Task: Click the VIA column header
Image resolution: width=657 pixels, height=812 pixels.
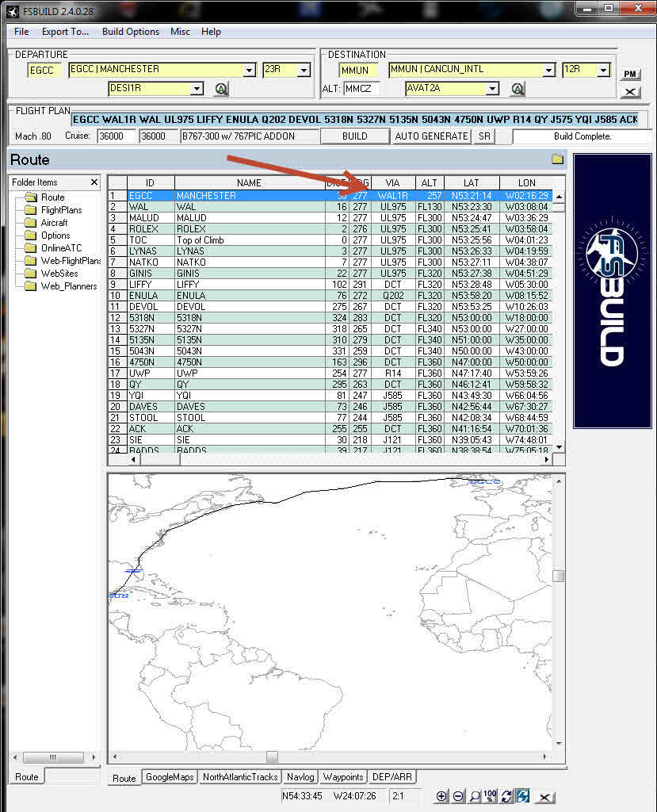Action: [x=392, y=183]
